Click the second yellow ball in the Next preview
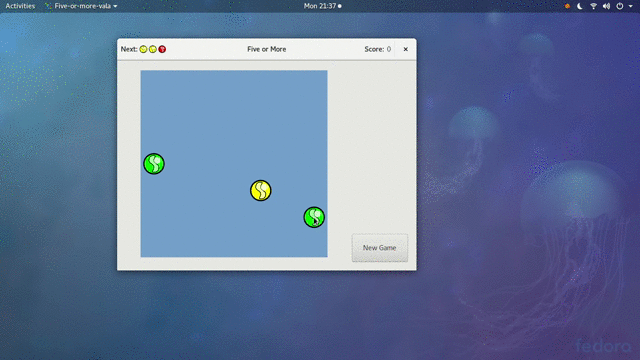The height and width of the screenshot is (360, 640). pyautogui.click(x=153, y=49)
